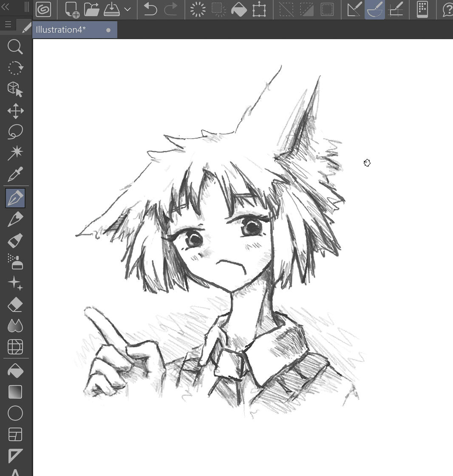Click the Fill bucket tool in sidebar
Screen dimensions: 453x476
point(15,371)
